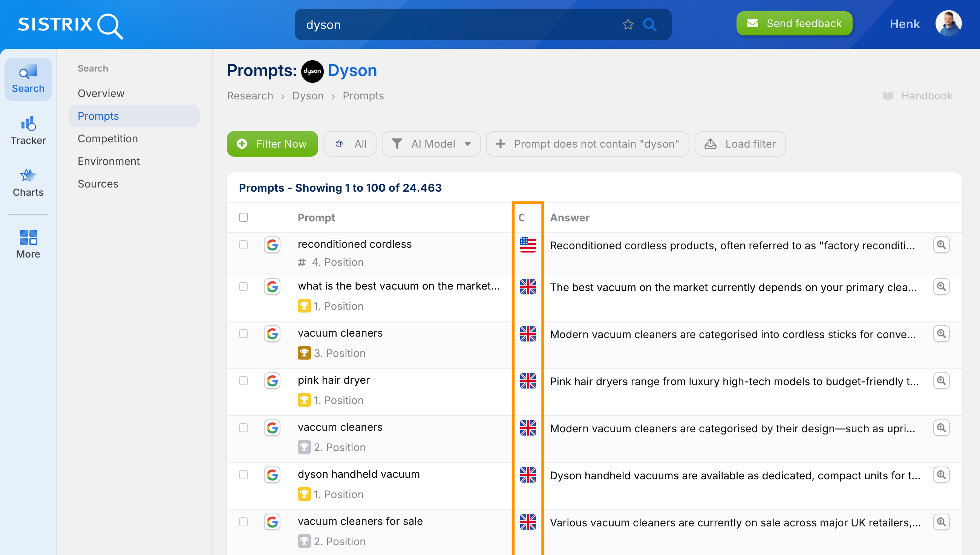Click the dyson search input field
Screen dimensions: 980x555
click(x=458, y=25)
